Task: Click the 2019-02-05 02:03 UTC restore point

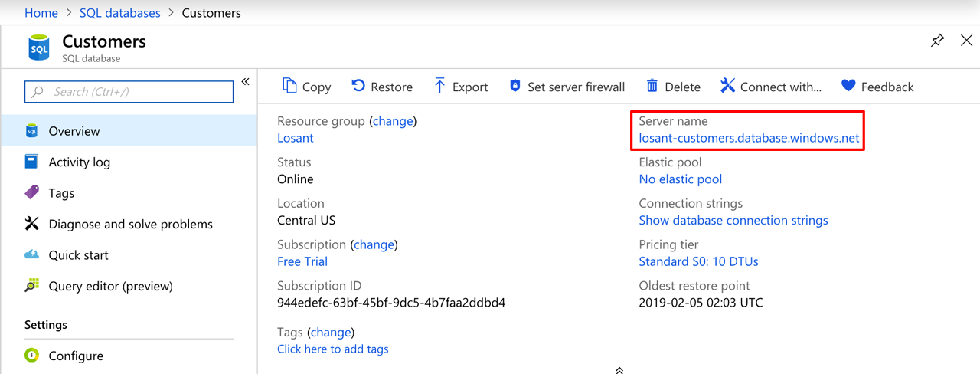Action: pyautogui.click(x=701, y=303)
